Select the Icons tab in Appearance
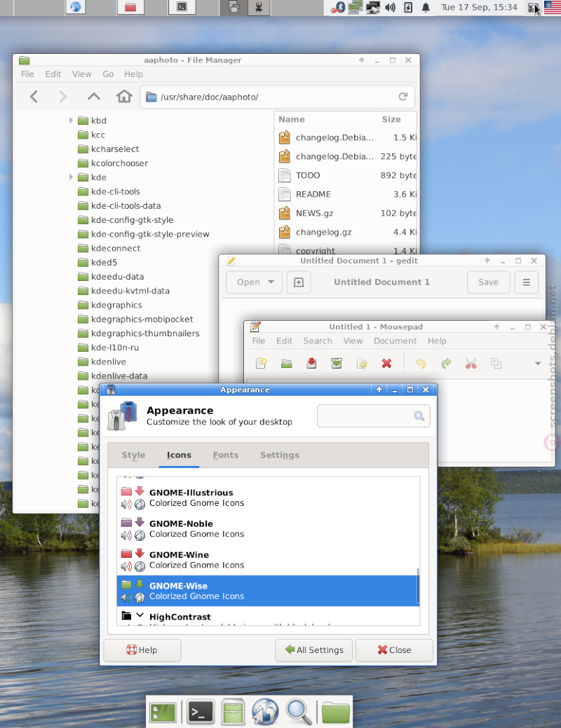This screenshot has height=728, width=561. pos(179,455)
